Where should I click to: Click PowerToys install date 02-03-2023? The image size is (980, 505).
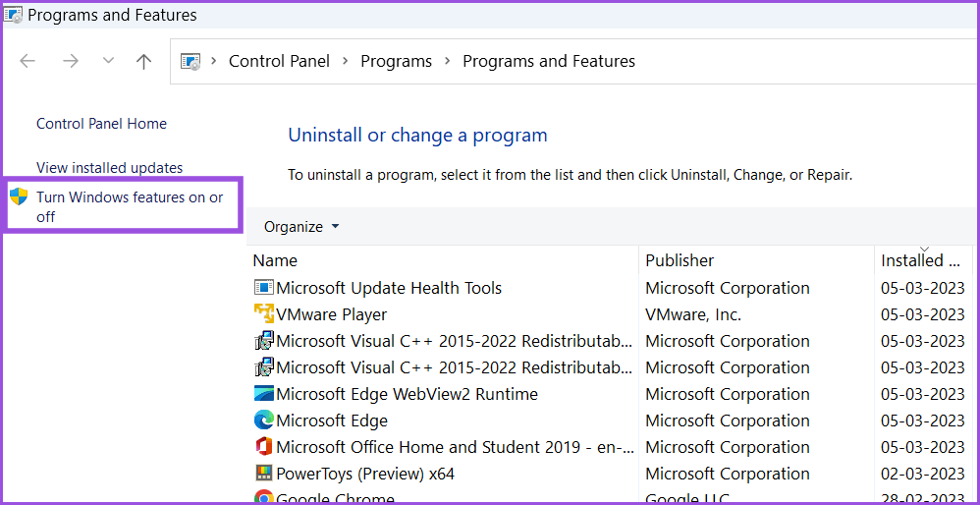922,475
